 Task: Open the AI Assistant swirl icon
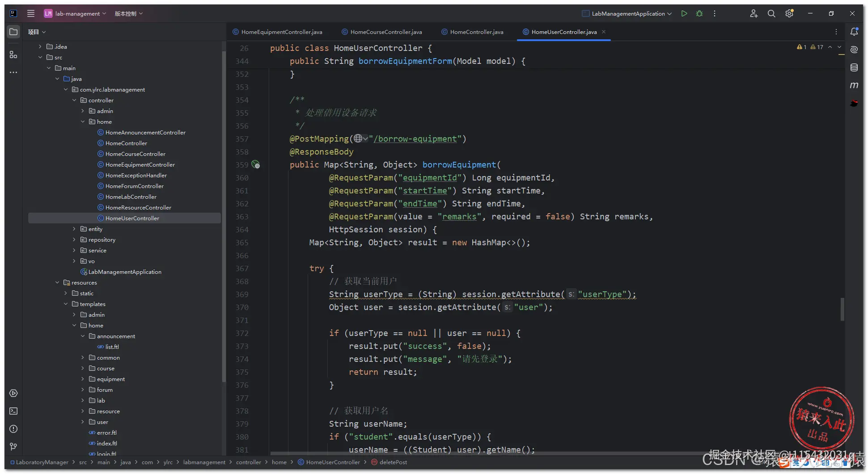click(x=854, y=50)
